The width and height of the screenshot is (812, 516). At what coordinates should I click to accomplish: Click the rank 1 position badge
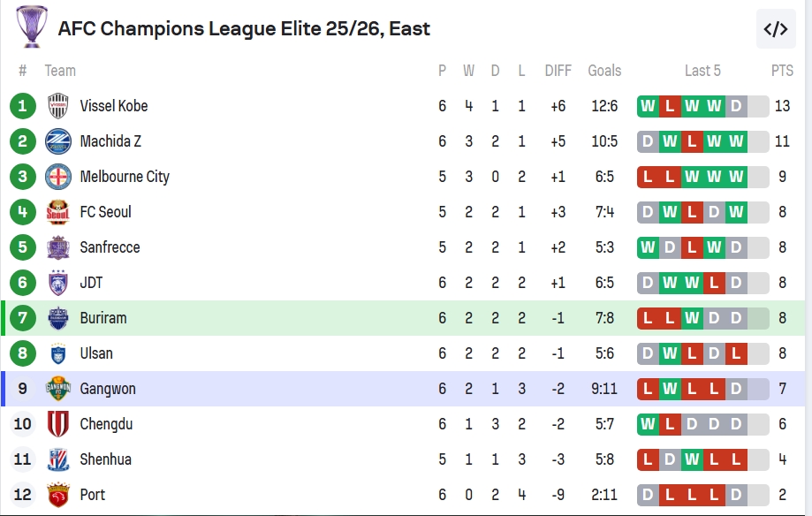coord(23,106)
